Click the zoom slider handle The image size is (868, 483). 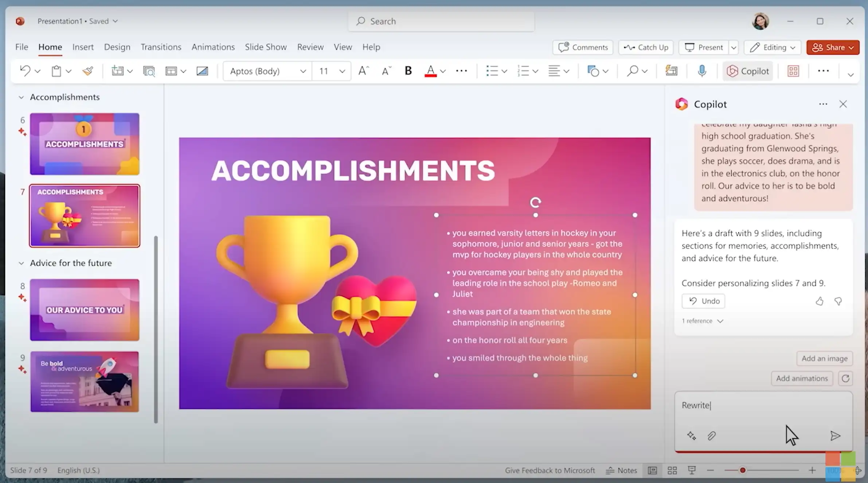(x=742, y=470)
